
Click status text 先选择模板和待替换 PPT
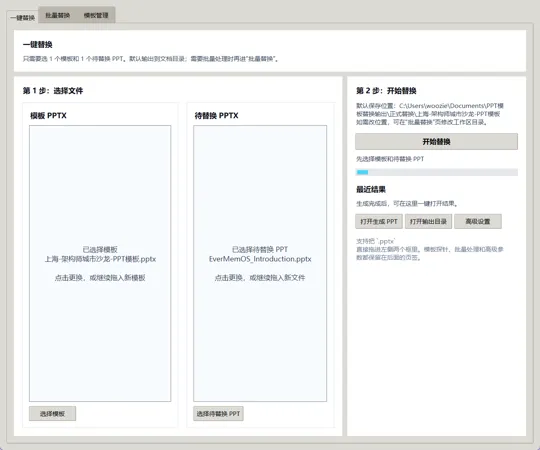[390, 159]
